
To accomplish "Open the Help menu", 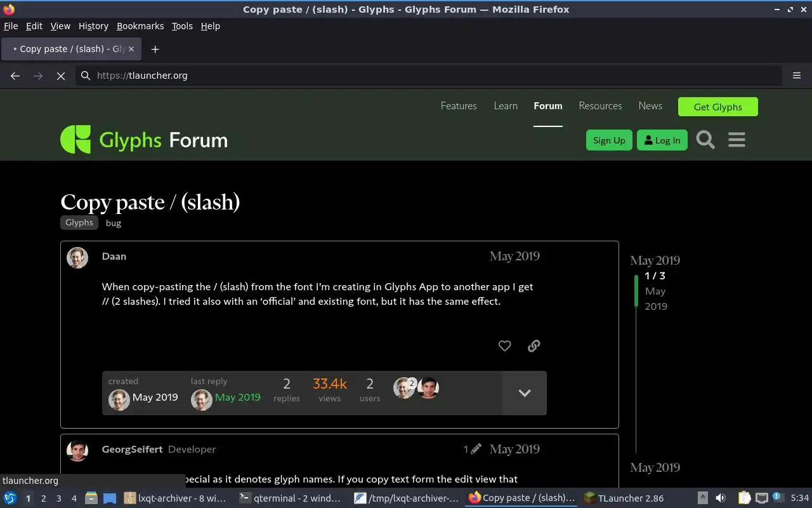I will pos(211,26).
